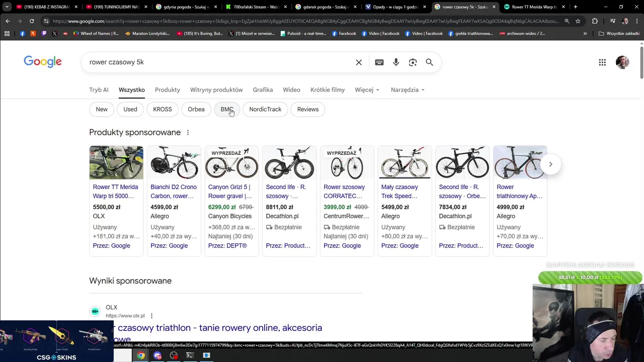Viewport: 644px width, 362px height.
Task: Expand the Więcej search filters dropdown
Action: coord(367,90)
